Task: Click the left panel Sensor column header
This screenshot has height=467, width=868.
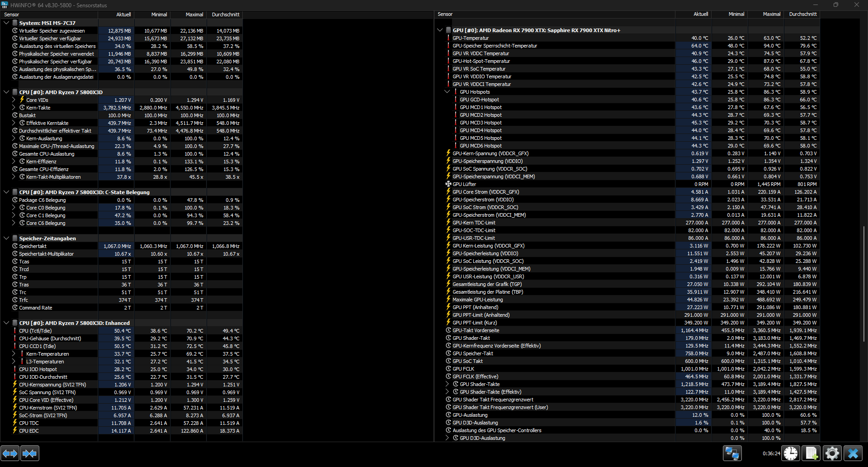Action: tap(49, 14)
